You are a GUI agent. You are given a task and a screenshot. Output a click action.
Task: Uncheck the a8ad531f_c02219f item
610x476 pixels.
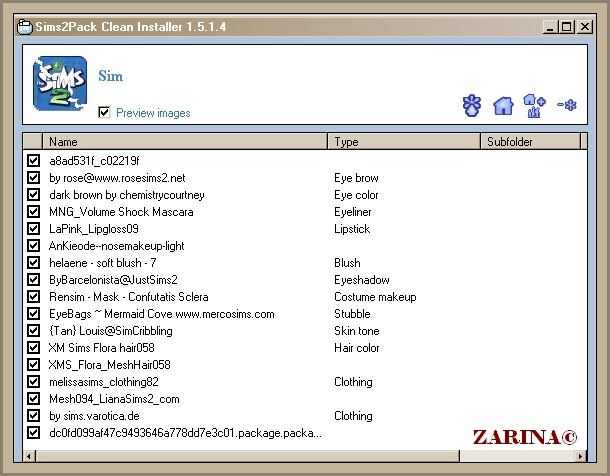(x=33, y=161)
